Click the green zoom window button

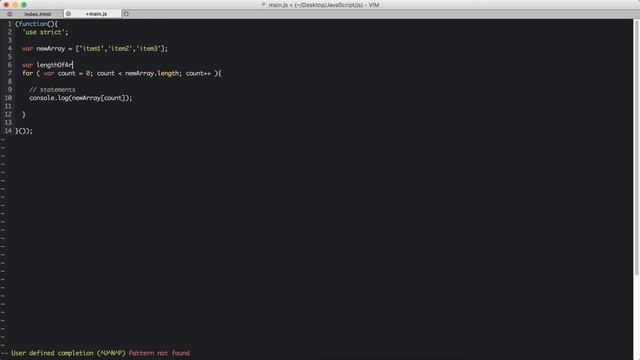[24, 5]
